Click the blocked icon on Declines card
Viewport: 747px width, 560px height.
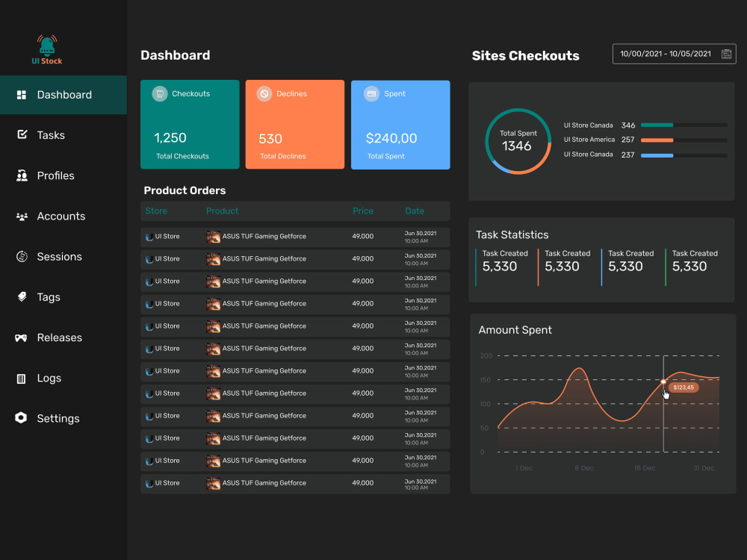pyautogui.click(x=264, y=94)
